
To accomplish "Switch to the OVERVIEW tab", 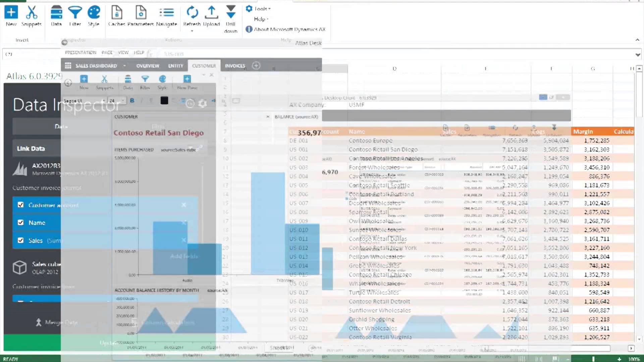I will [148, 66].
